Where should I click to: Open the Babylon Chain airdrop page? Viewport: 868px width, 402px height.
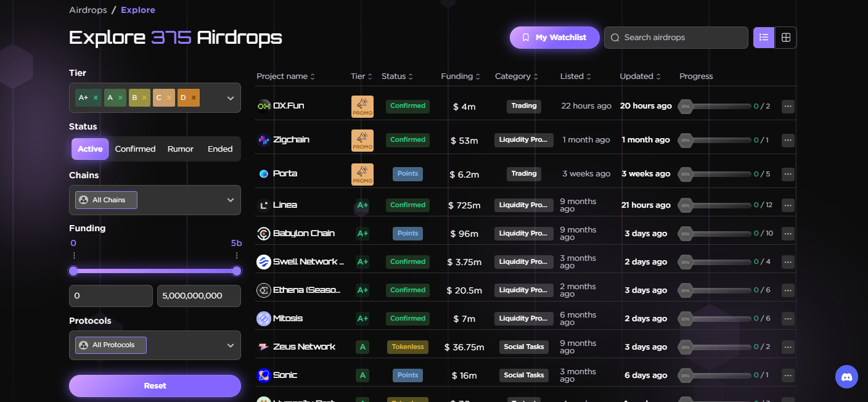(304, 233)
